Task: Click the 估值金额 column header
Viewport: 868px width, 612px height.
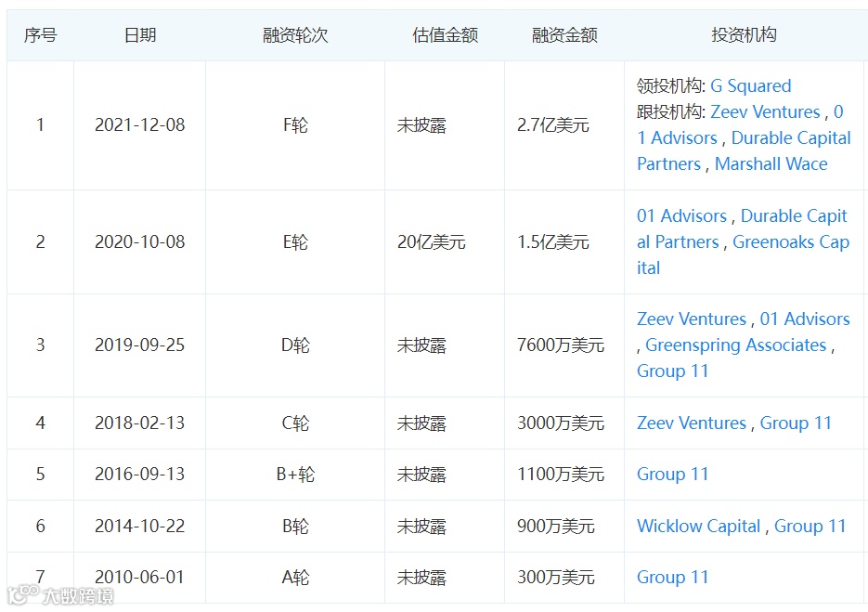Action: pos(445,35)
